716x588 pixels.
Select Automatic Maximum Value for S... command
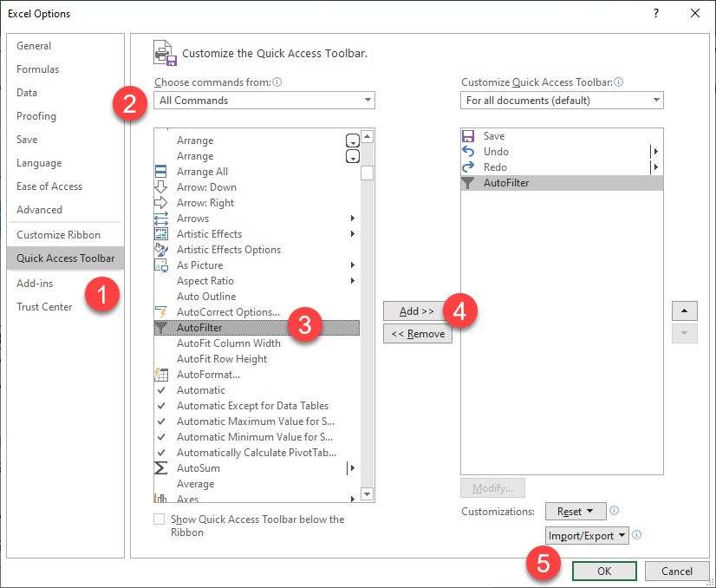257,421
